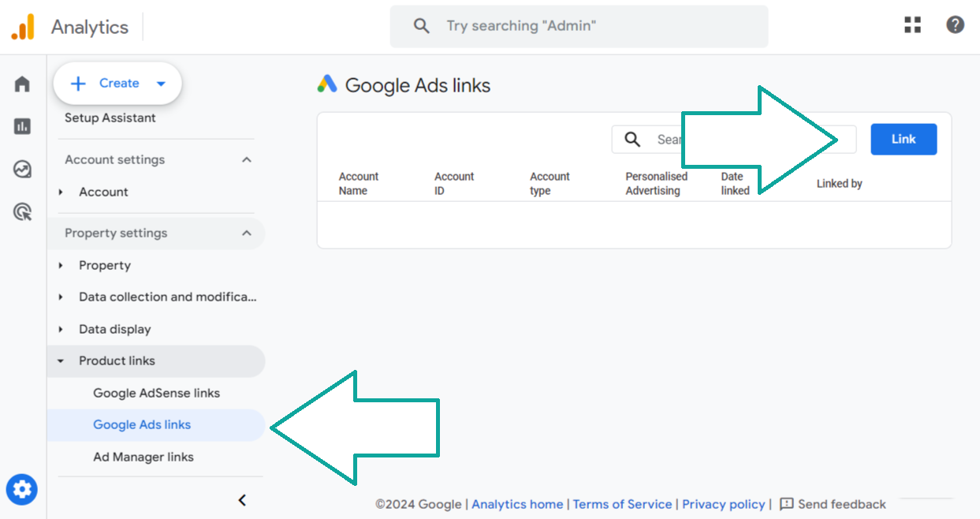The width and height of the screenshot is (980, 519).
Task: Open the Terms of Service link
Action: tap(622, 504)
